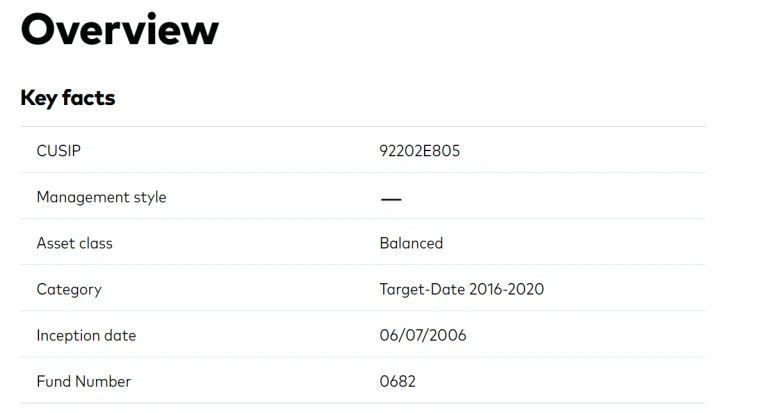Select the Management style label
The width and height of the screenshot is (773, 413).
(102, 197)
